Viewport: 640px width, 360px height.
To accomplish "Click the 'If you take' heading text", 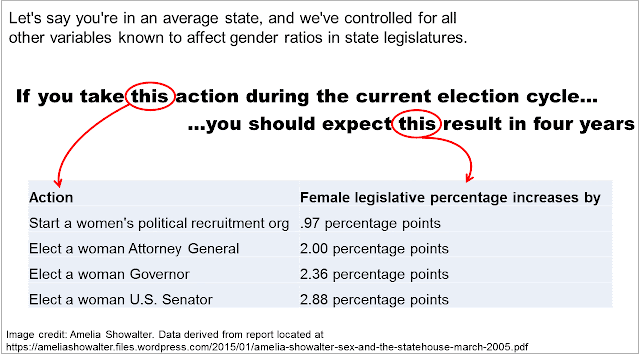I will click(70, 96).
